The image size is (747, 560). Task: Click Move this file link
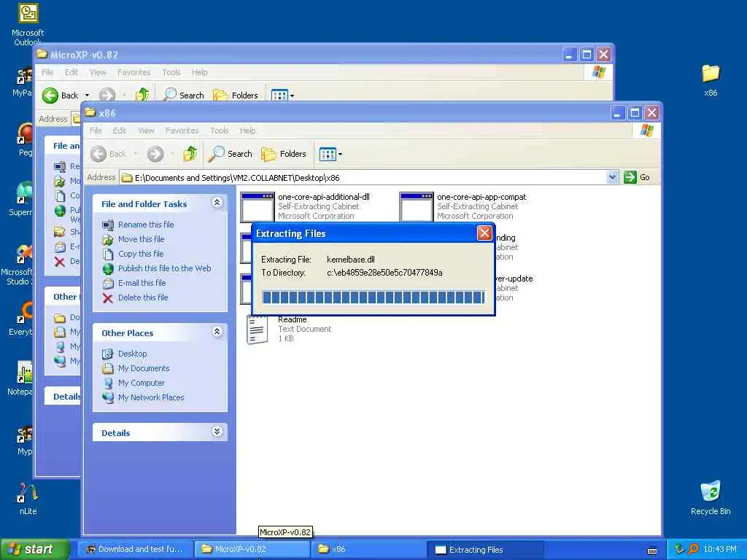point(141,239)
